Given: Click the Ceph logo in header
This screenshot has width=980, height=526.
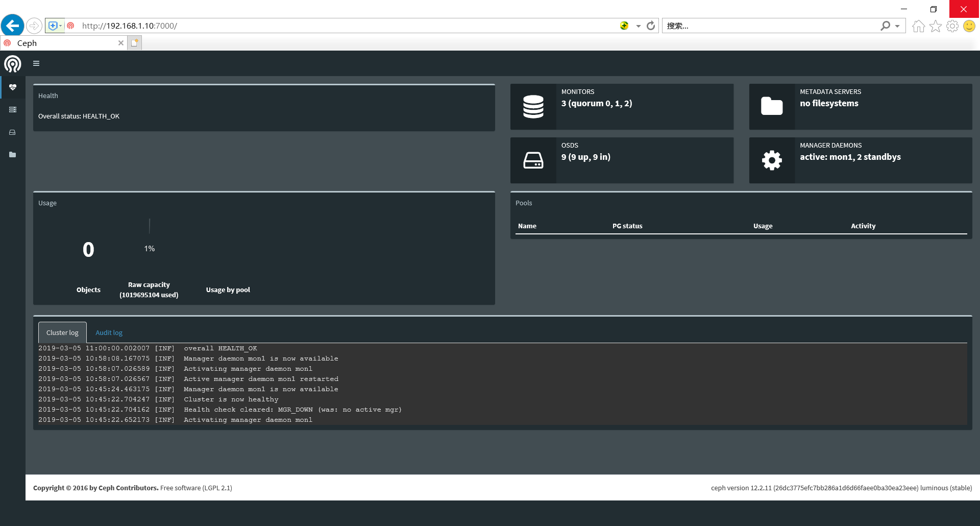Looking at the screenshot, I should click(x=13, y=64).
